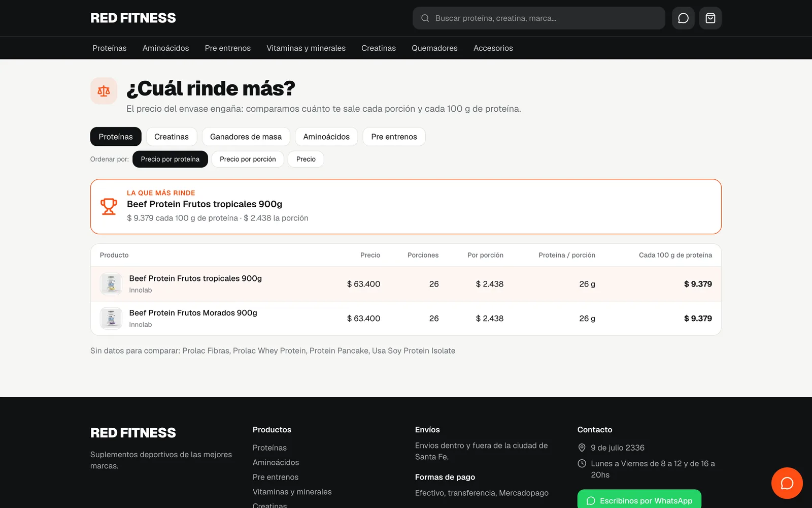The image size is (812, 508).
Task: Sort by Precio por proteína
Action: pyautogui.click(x=170, y=159)
